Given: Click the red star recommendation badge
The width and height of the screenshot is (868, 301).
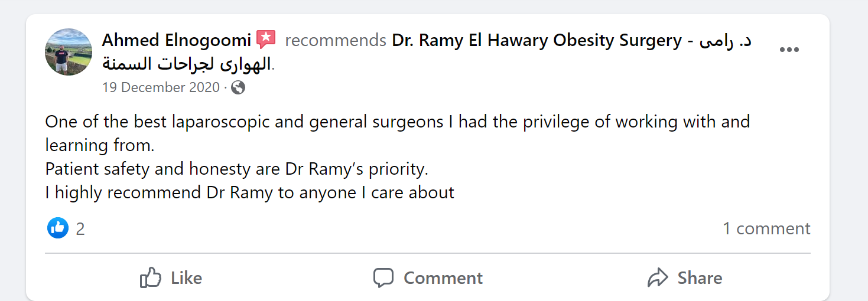Looking at the screenshot, I should point(266,40).
